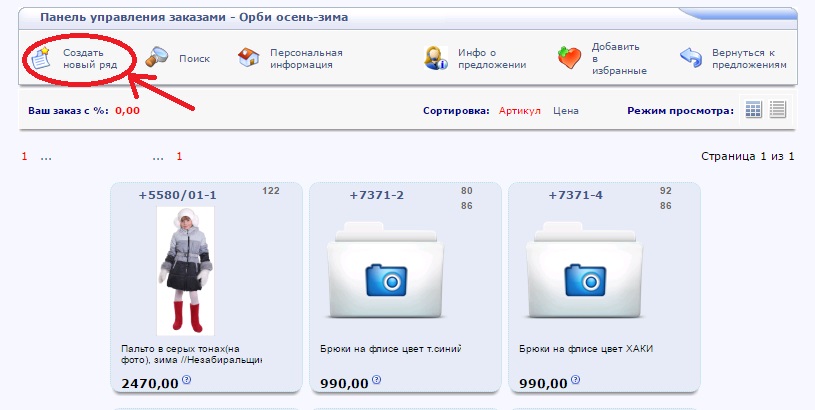Click the Персональная информация house icon
Screen dimensions: 815x410
pos(248,57)
